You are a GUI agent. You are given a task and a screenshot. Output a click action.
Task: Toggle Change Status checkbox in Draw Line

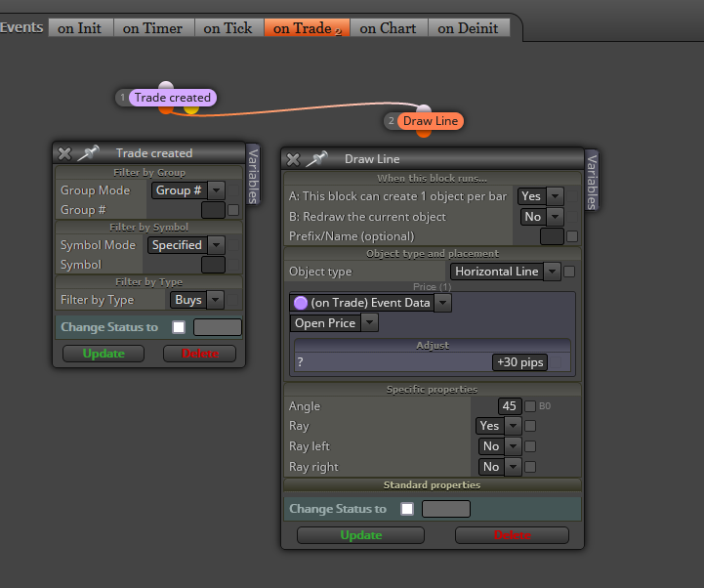pyautogui.click(x=407, y=509)
